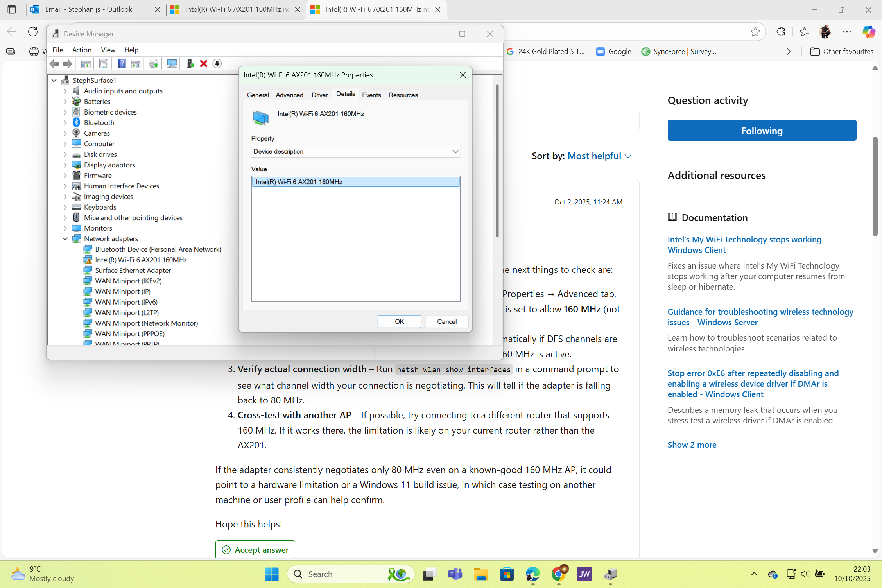This screenshot has width=882, height=588.
Task: Switch to the Advanced tab in Properties
Action: click(x=289, y=95)
